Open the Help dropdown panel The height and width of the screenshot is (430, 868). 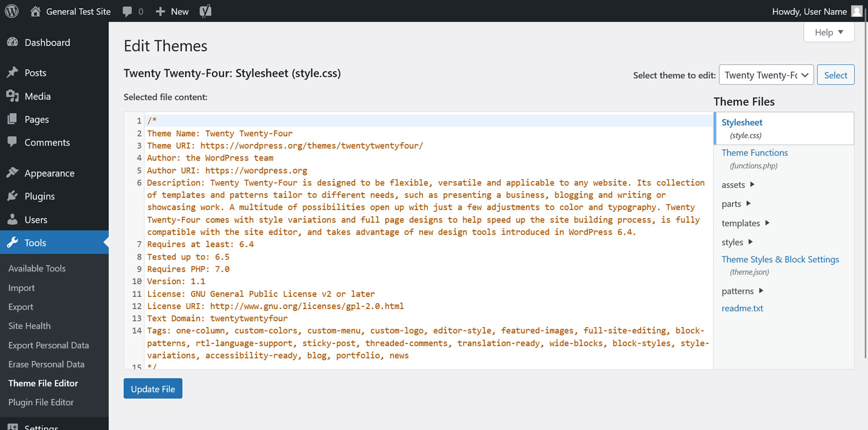(x=829, y=32)
